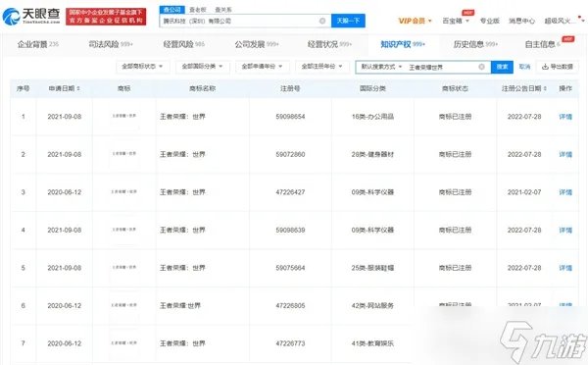Image resolution: width=588 pixels, height=365 pixels.
Task: Select the 查公司 search tab
Action: [172, 10]
